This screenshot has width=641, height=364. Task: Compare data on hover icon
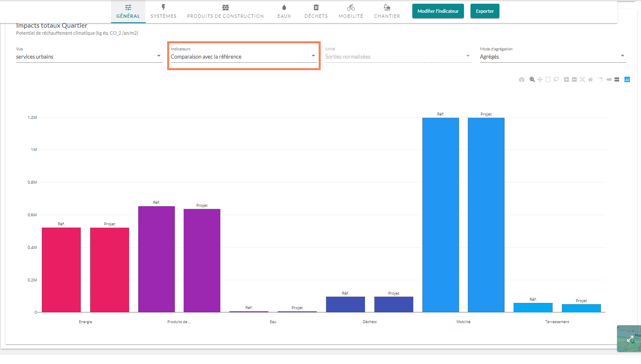[617, 80]
